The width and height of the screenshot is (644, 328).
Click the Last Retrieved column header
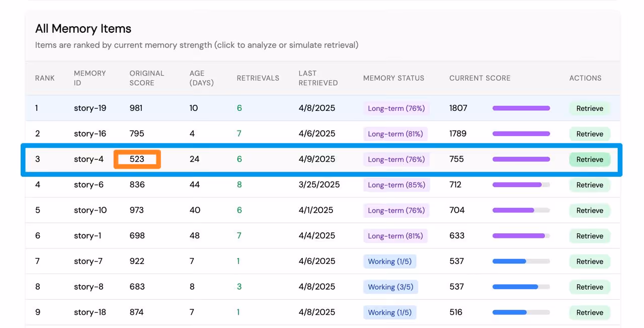click(318, 78)
